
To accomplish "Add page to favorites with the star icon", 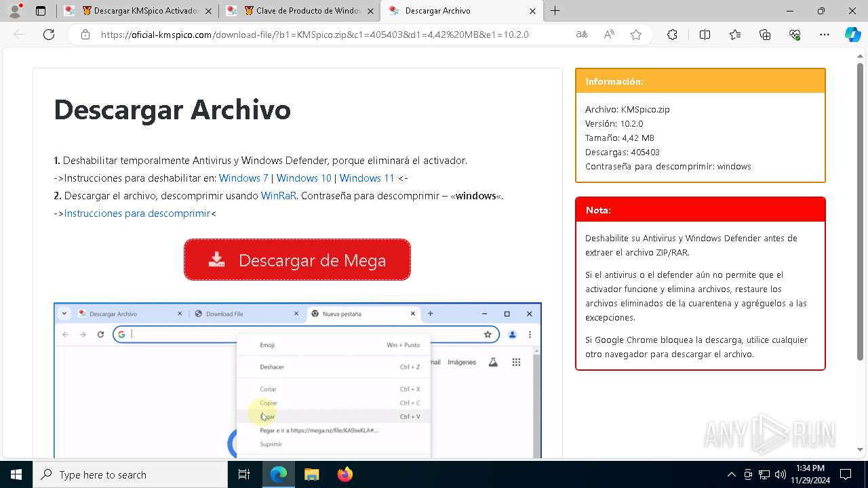I will pos(636,35).
